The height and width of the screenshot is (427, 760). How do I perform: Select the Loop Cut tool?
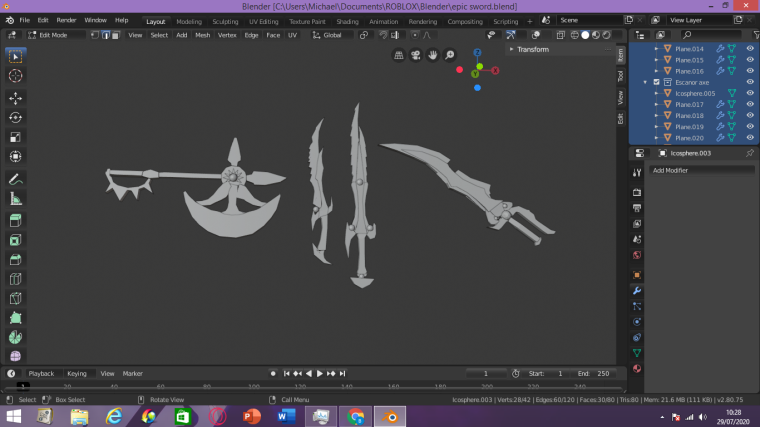click(15, 279)
